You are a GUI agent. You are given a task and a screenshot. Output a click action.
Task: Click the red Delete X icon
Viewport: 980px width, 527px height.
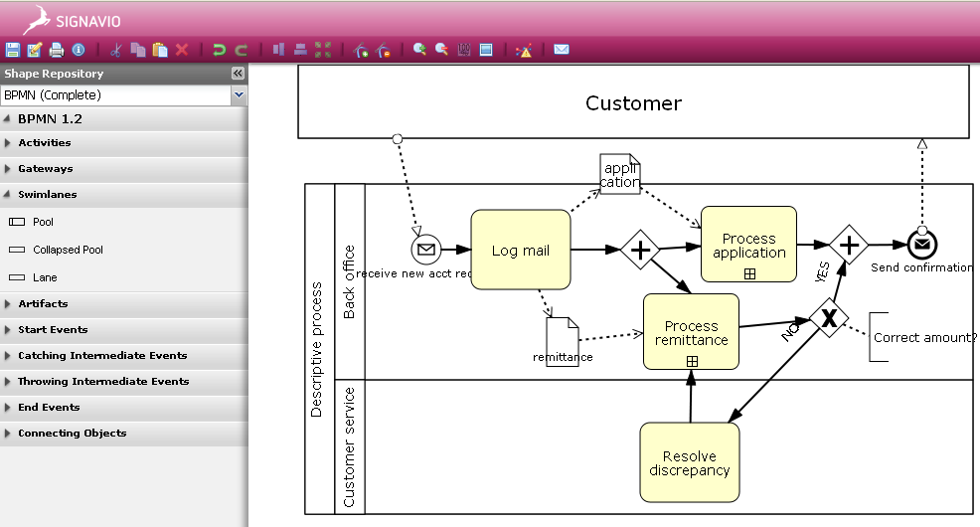182,50
